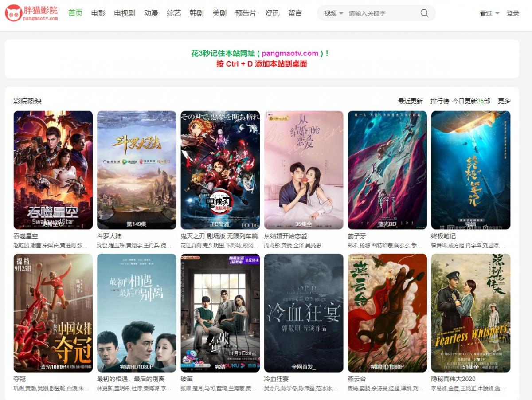Click the 冷血狂宴 poster image
The height and width of the screenshot is (400, 532).
click(304, 313)
